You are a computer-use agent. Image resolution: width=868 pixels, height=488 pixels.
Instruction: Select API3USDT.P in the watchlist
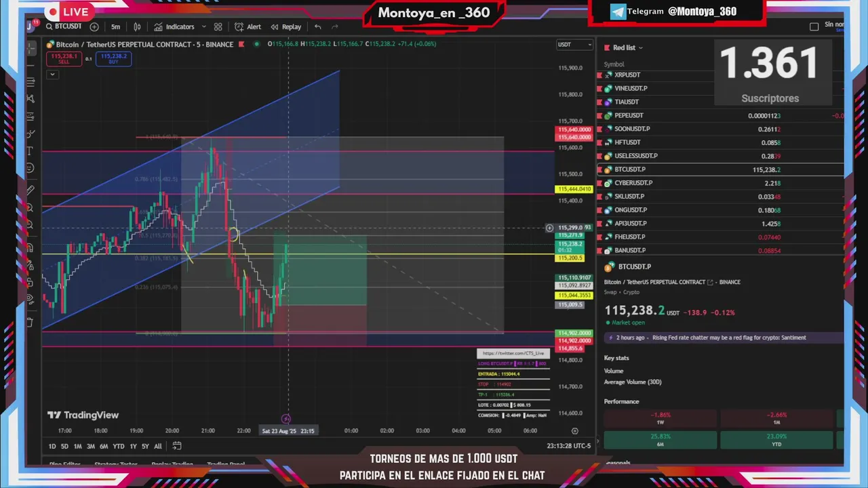[721, 224]
